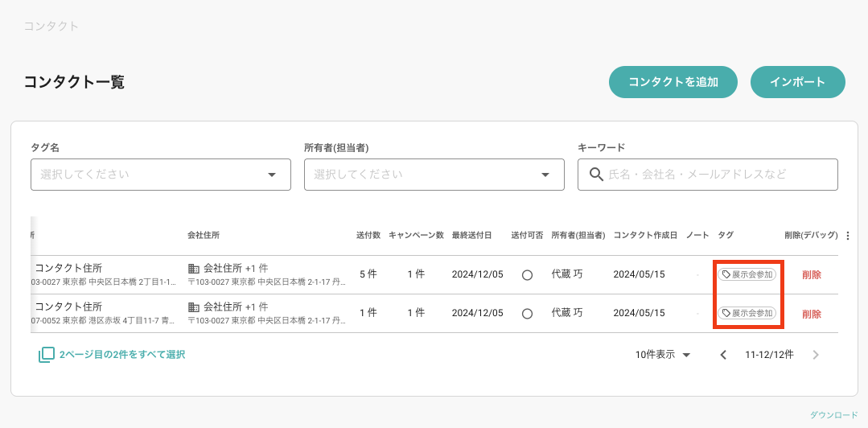The width and height of the screenshot is (868, 428).
Task: Click the 送付可否 circle in the 港区赤坂 row
Action: [527, 314]
